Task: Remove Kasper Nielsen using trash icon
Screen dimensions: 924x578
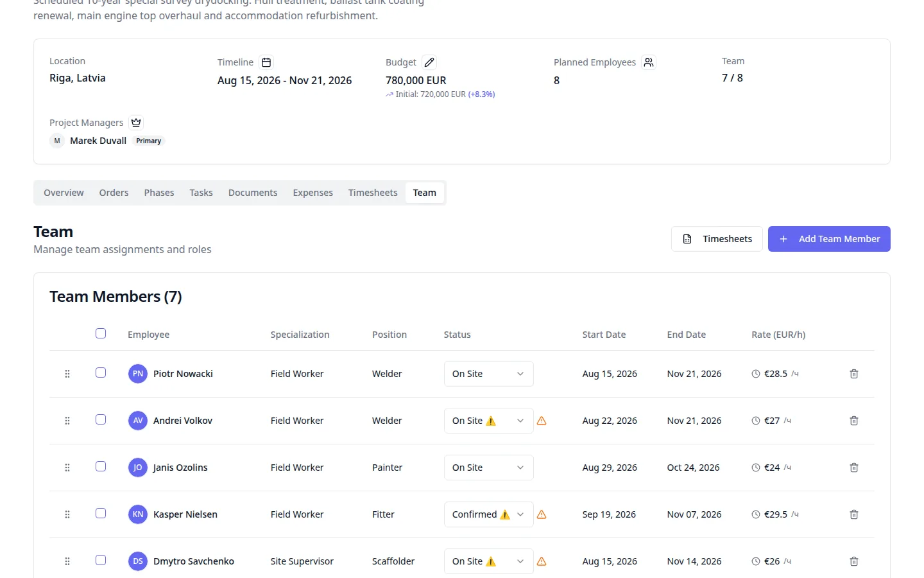Action: click(854, 514)
